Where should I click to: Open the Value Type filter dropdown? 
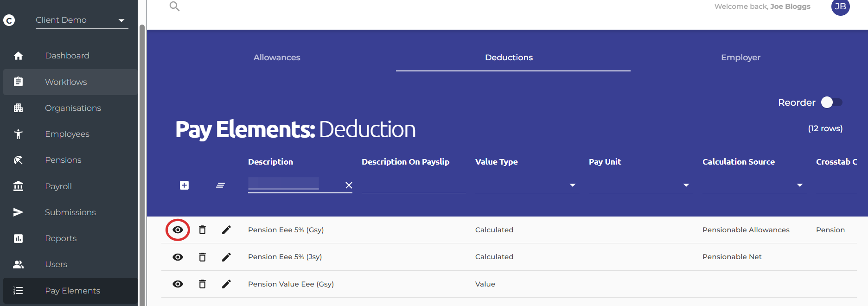coord(527,185)
